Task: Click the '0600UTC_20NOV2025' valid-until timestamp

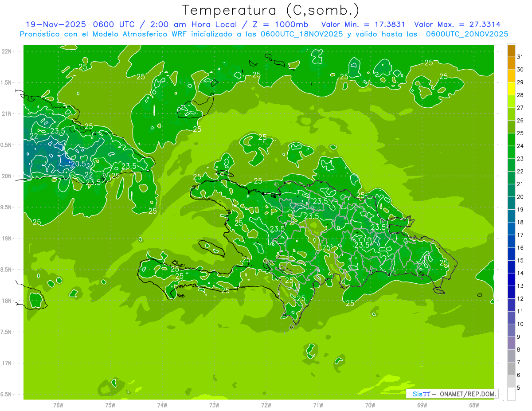Action: click(467, 34)
